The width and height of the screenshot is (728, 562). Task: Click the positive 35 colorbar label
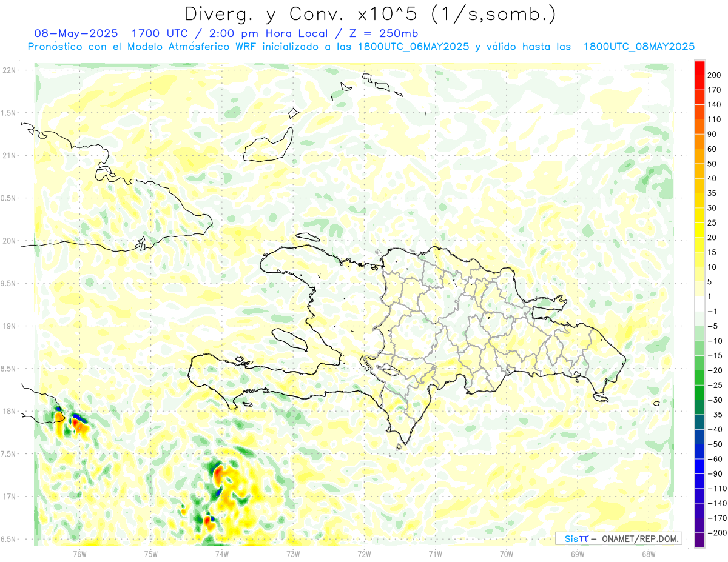point(712,193)
